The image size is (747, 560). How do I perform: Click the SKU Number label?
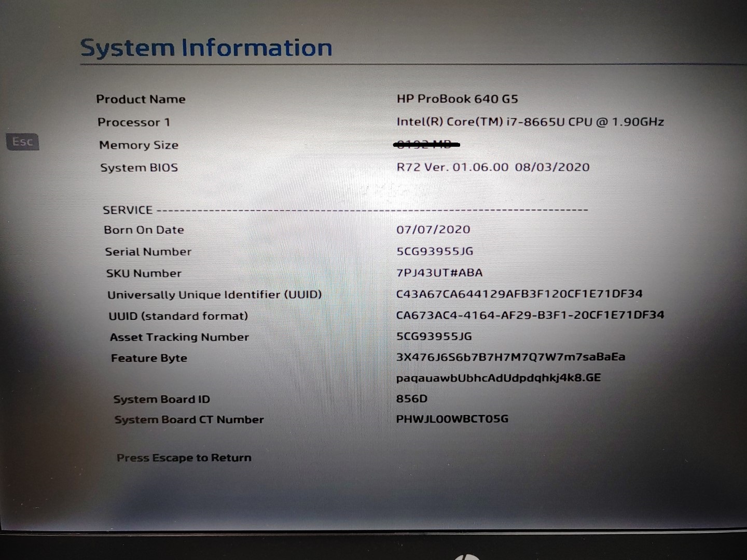[144, 273]
